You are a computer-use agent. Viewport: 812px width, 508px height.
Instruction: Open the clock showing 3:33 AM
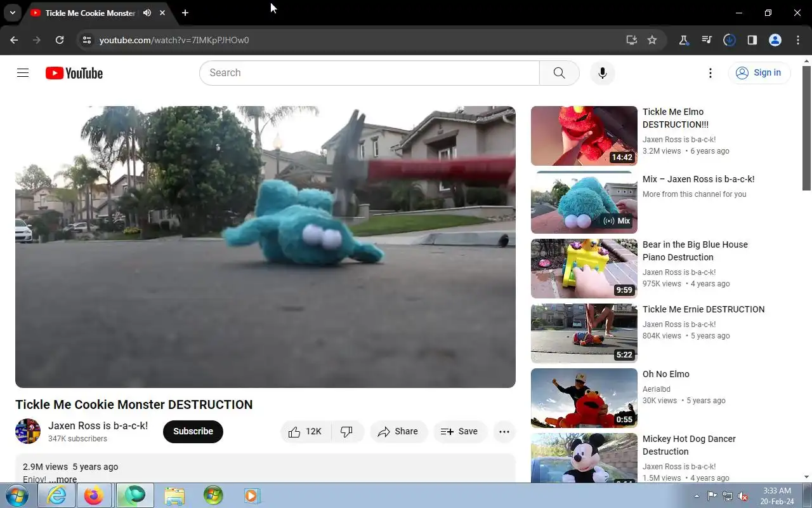[x=777, y=496]
